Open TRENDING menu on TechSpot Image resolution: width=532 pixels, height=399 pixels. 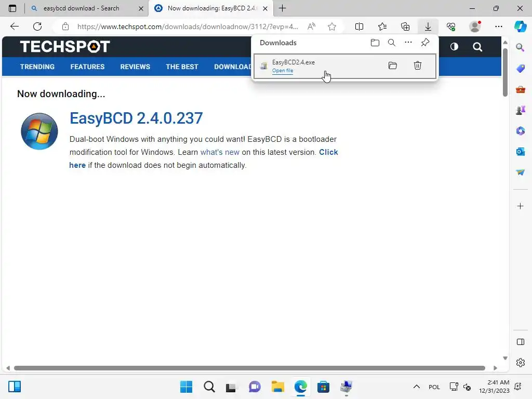(x=37, y=67)
